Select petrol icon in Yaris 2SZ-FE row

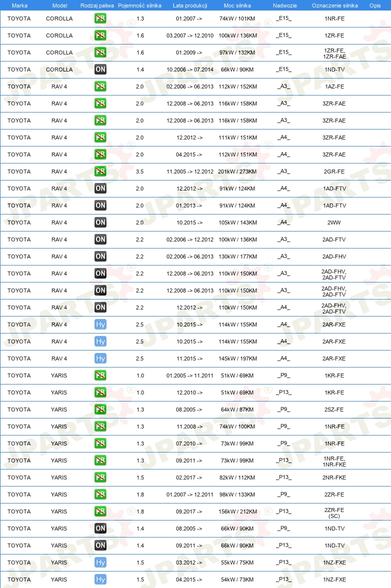coord(100,409)
